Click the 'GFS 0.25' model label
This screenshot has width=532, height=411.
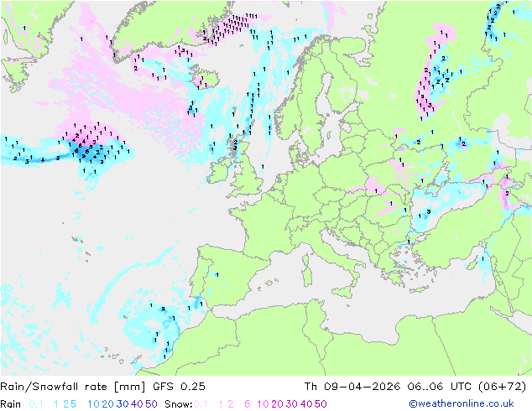pyautogui.click(x=179, y=387)
